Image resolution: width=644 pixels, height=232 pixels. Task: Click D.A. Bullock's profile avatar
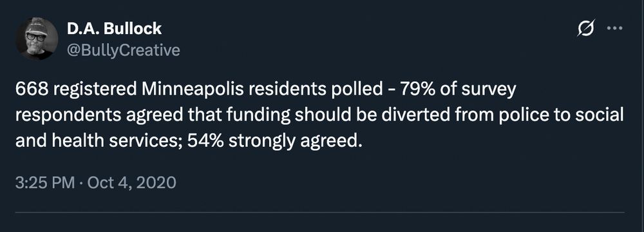tap(37, 39)
